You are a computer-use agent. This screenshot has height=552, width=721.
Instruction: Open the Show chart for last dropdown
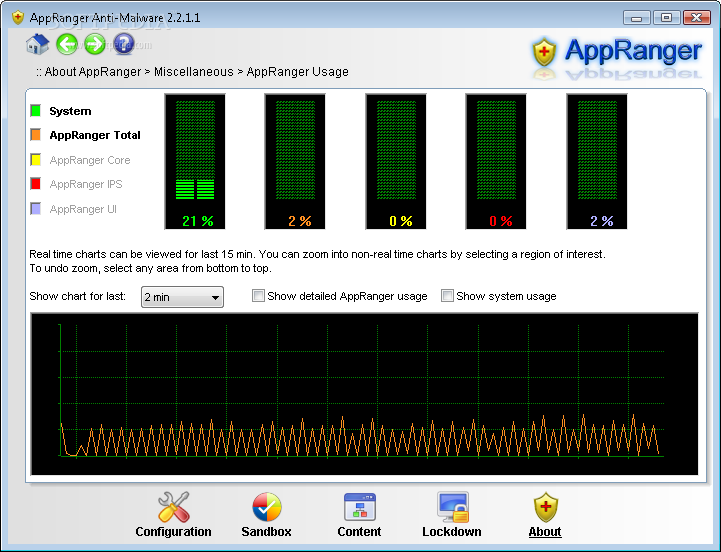tap(182, 297)
